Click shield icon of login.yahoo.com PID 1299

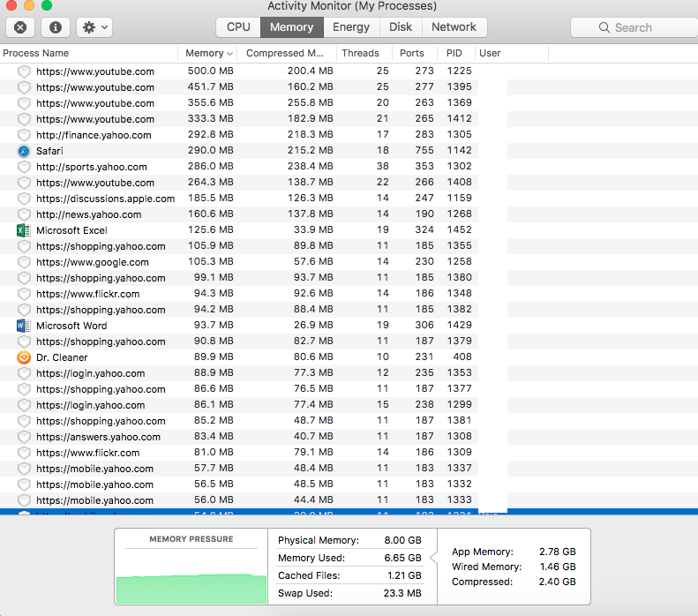(24, 405)
